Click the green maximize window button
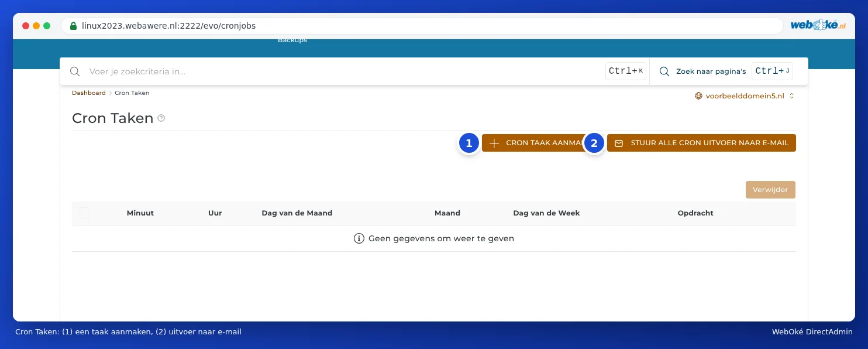 (47, 26)
